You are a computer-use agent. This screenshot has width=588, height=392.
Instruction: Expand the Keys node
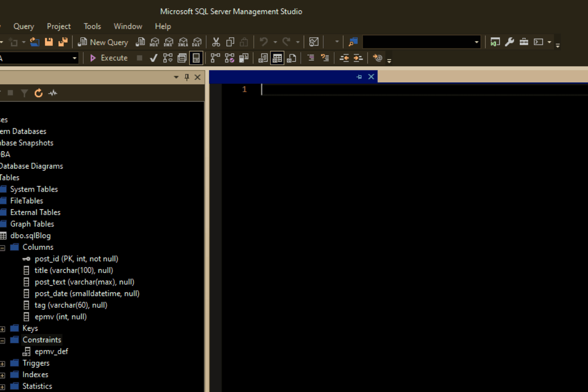[x=2, y=328]
